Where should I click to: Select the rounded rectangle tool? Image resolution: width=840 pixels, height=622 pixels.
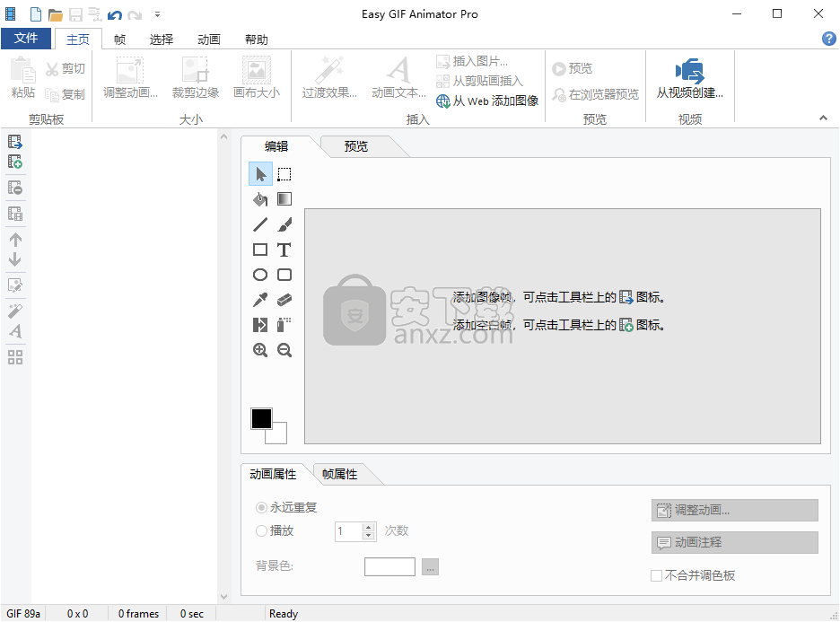tap(284, 275)
